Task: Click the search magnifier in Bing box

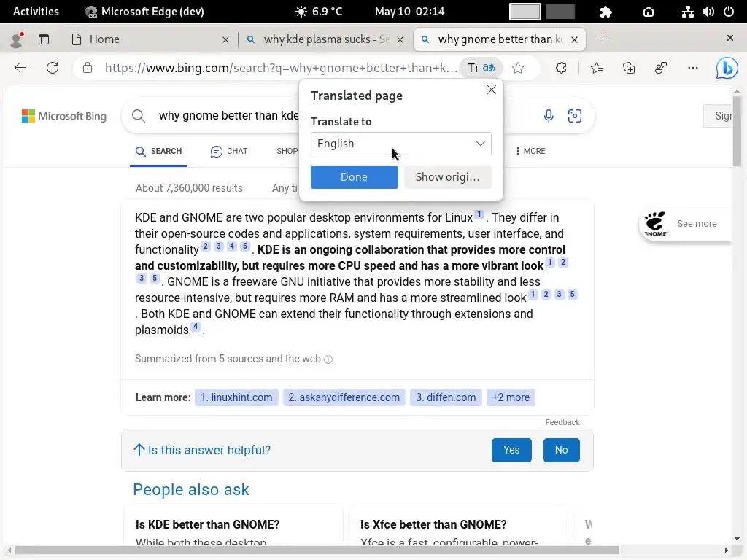Action: click(x=139, y=116)
